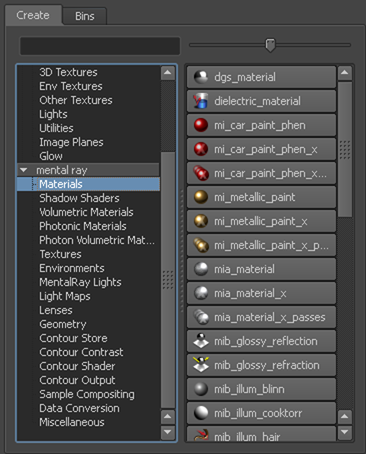Create a mib_illum_blinn node
366x454 pixels.
coord(261,389)
